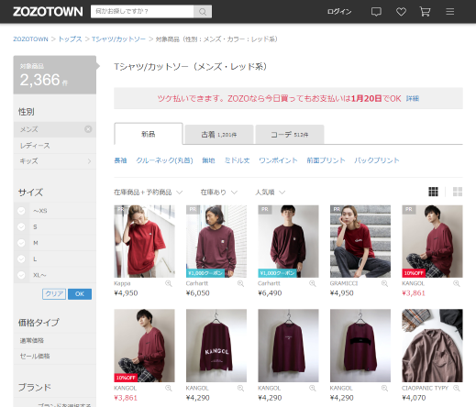Viewport: 476px width, 407px height.
Task: Choose セール価格 price type
Action: [x=55, y=356]
